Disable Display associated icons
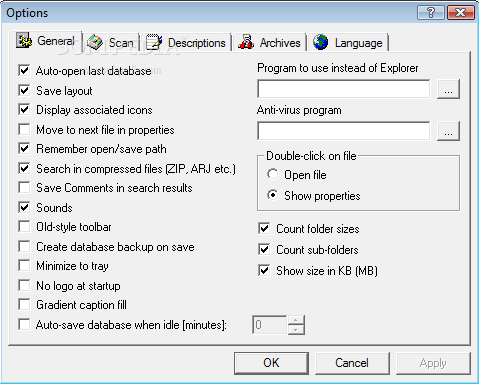Image resolution: width=479 pixels, height=384 pixels. [x=24, y=110]
